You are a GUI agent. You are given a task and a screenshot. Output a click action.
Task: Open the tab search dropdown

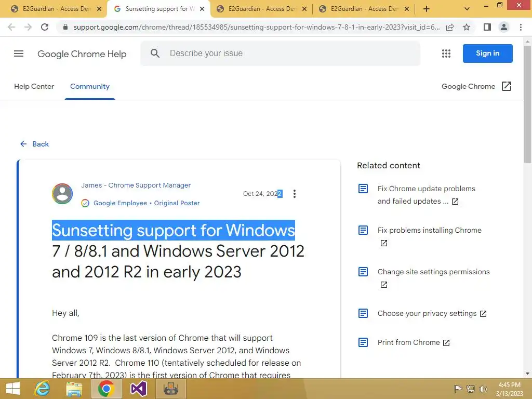click(x=467, y=9)
